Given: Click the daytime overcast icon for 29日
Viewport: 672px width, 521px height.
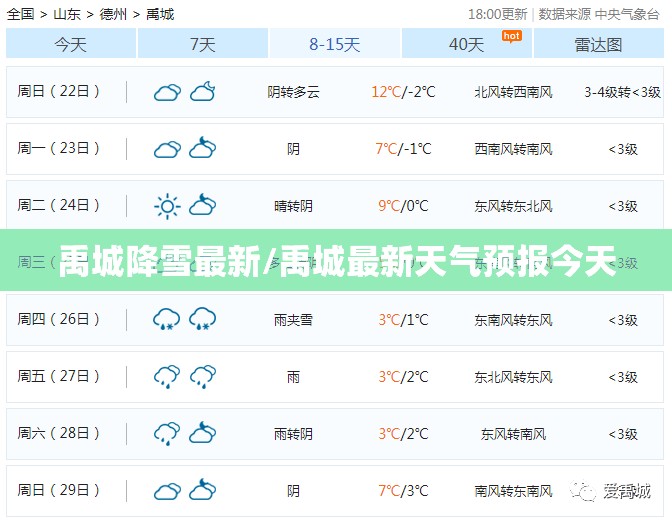Looking at the screenshot, I should coord(167,491).
